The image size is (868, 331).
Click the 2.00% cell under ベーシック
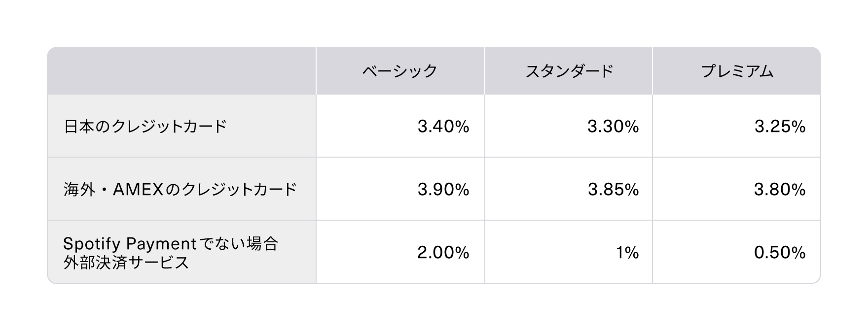(443, 253)
